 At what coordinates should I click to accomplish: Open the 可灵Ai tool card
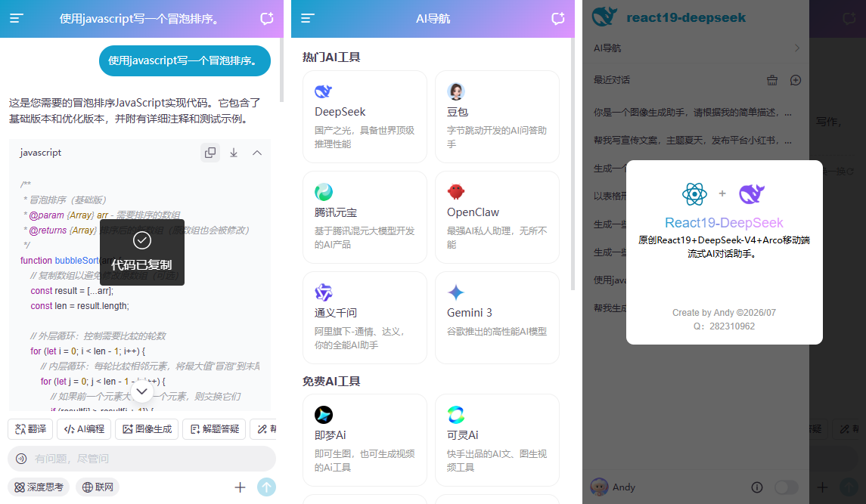(x=497, y=440)
